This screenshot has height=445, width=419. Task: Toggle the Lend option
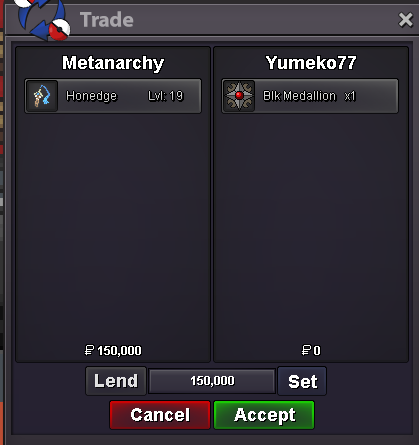click(x=116, y=381)
